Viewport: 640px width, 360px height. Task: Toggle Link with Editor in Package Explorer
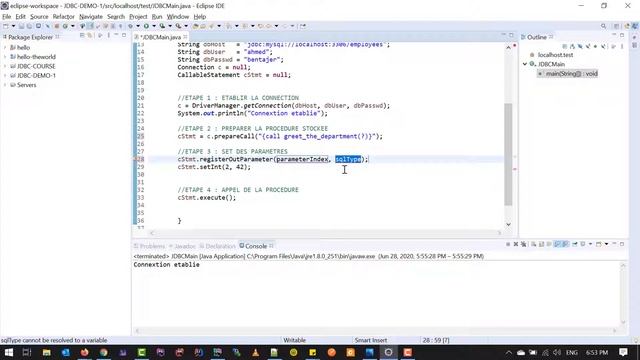tap(90, 36)
